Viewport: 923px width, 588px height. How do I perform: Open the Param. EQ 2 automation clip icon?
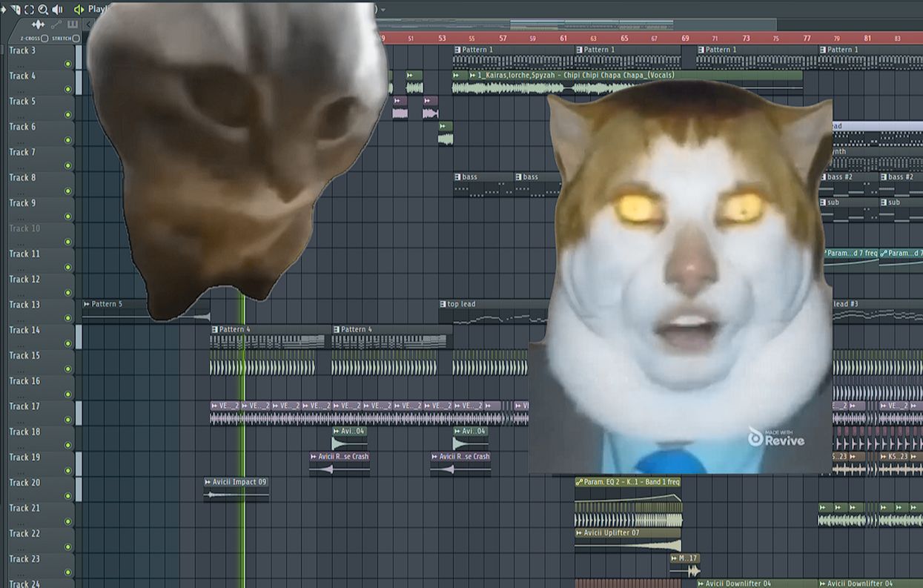coord(579,482)
